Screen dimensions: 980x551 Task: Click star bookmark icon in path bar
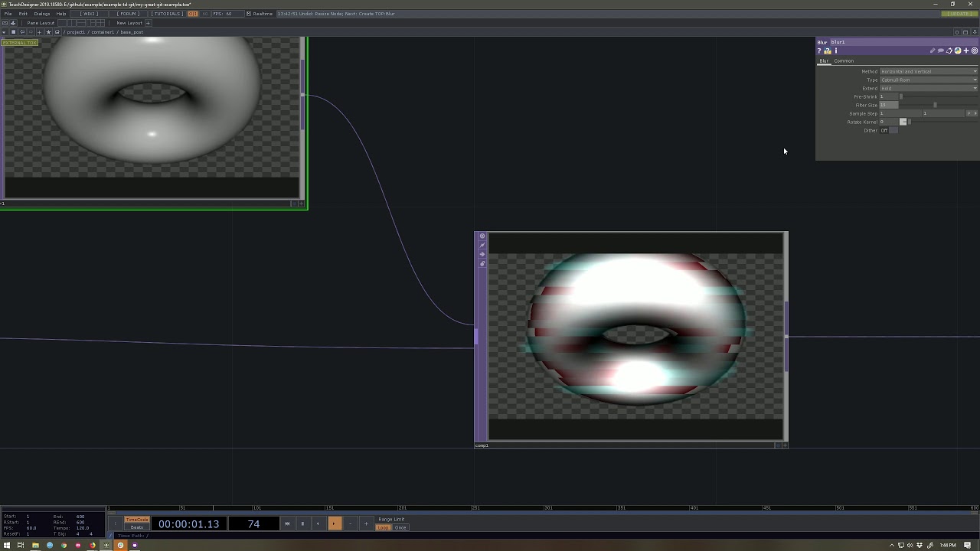[48, 32]
